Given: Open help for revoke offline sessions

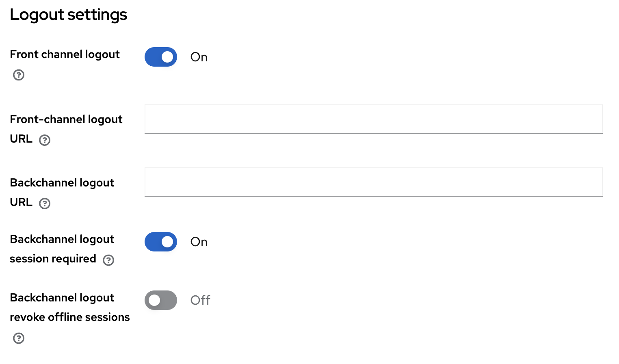Looking at the screenshot, I should 19,338.
